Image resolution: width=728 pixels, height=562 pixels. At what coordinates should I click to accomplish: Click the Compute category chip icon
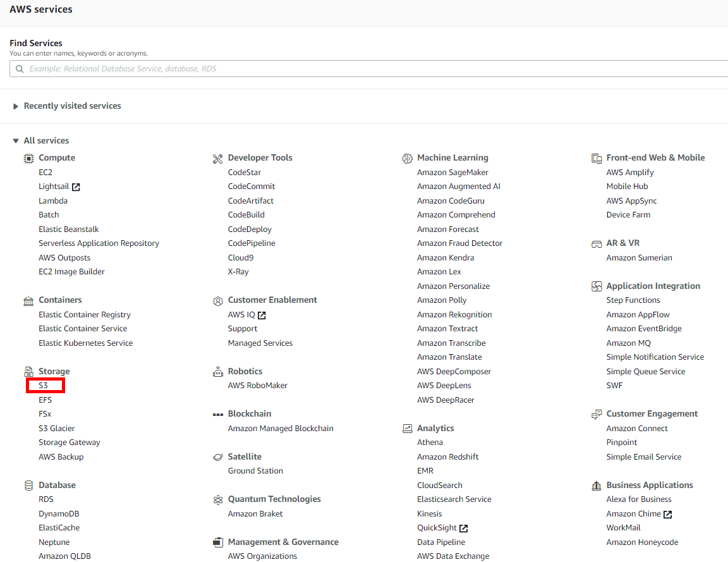coord(28,158)
